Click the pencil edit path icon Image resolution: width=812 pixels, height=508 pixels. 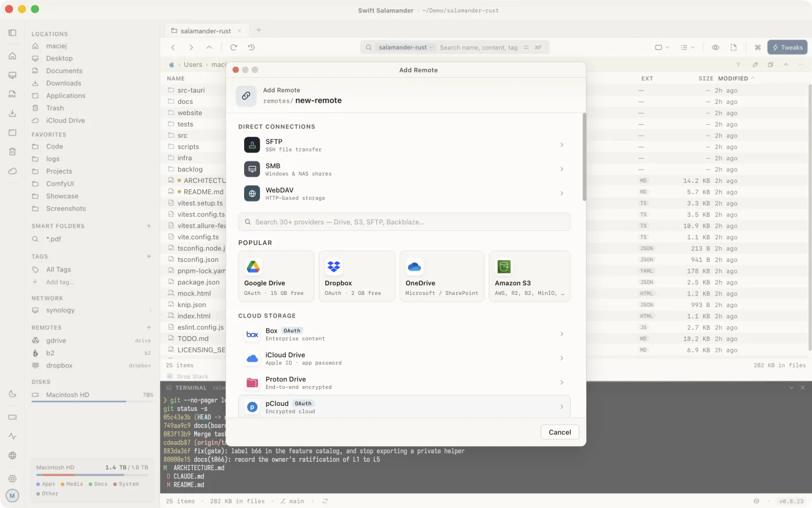pos(755,64)
